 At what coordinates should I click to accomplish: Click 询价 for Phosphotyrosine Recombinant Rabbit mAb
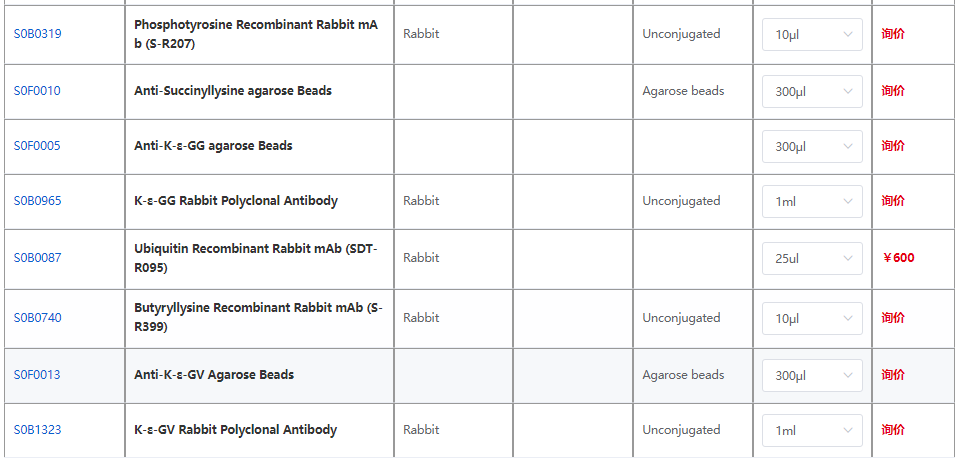click(893, 34)
